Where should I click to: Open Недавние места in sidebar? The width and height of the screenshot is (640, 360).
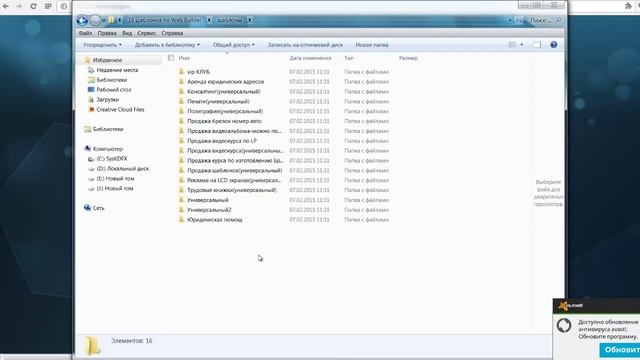tap(113, 70)
